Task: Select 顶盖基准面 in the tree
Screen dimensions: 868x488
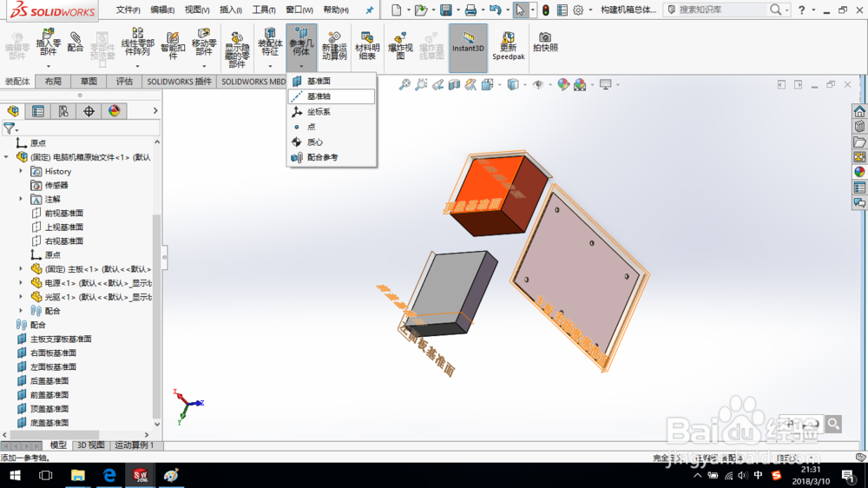Action: tap(49, 409)
